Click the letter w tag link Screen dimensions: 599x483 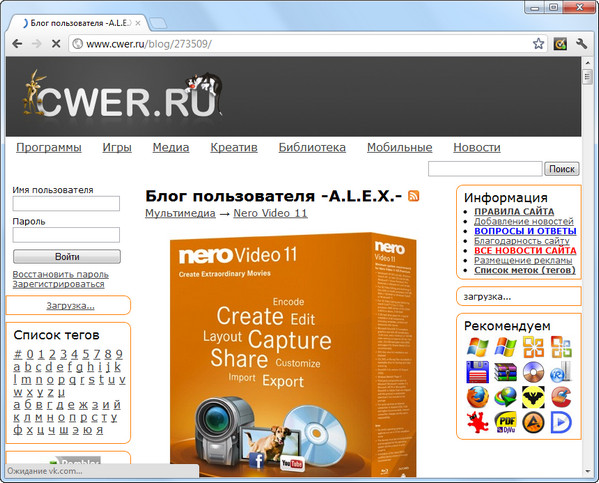pos(18,392)
